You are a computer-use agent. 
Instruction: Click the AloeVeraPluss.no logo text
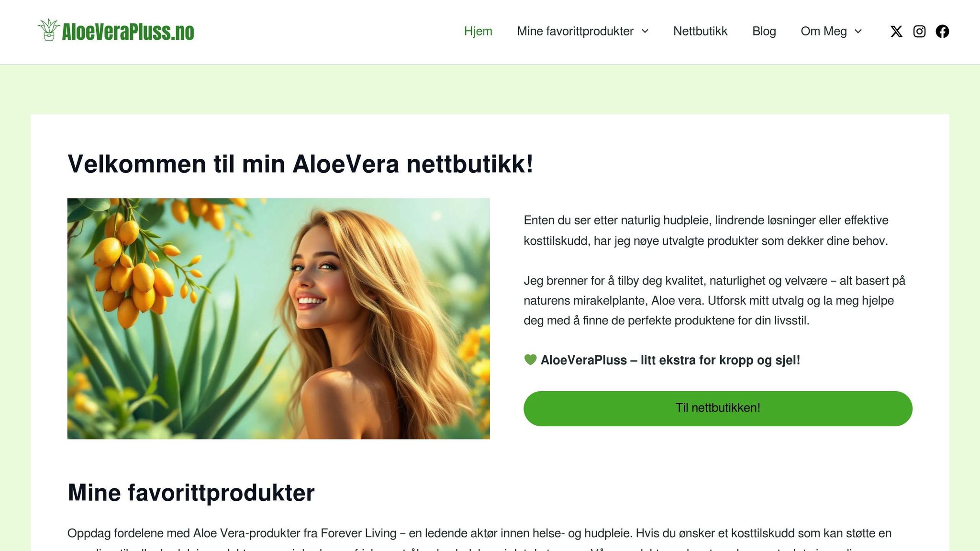(128, 32)
